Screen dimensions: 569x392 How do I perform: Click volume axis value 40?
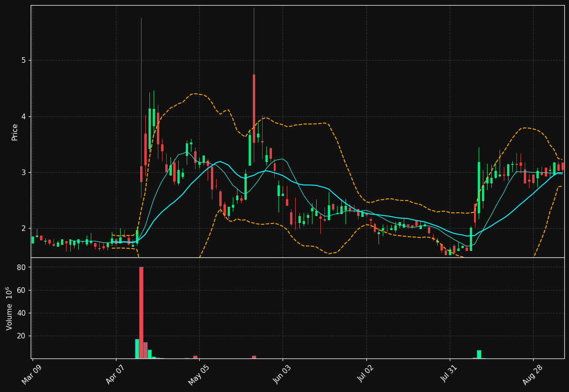21,313
